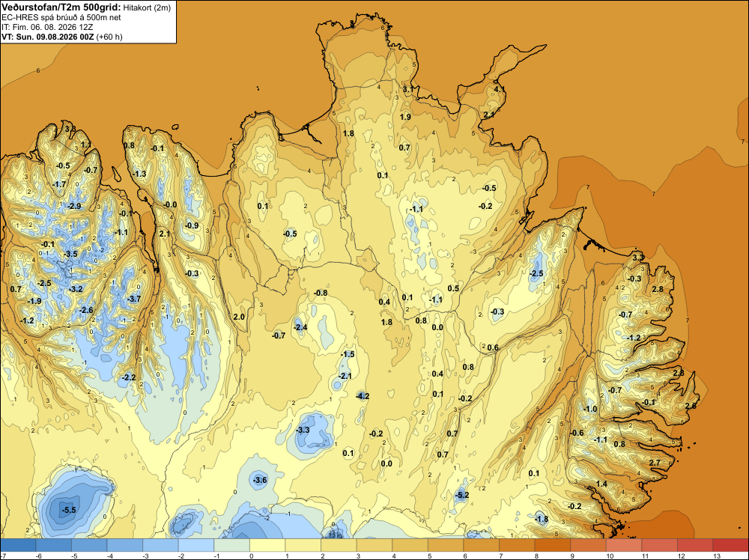
Task: Select legend swatch between 3 and 4
Action: pos(374,545)
